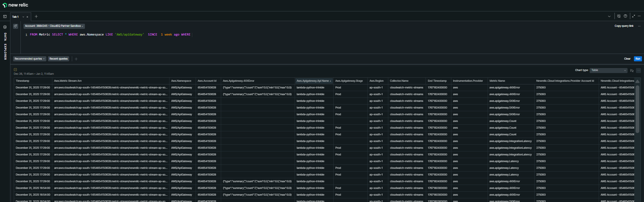The width and height of the screenshot is (644, 202).
Task: Open results more options ellipsis button
Action: coord(638,70)
